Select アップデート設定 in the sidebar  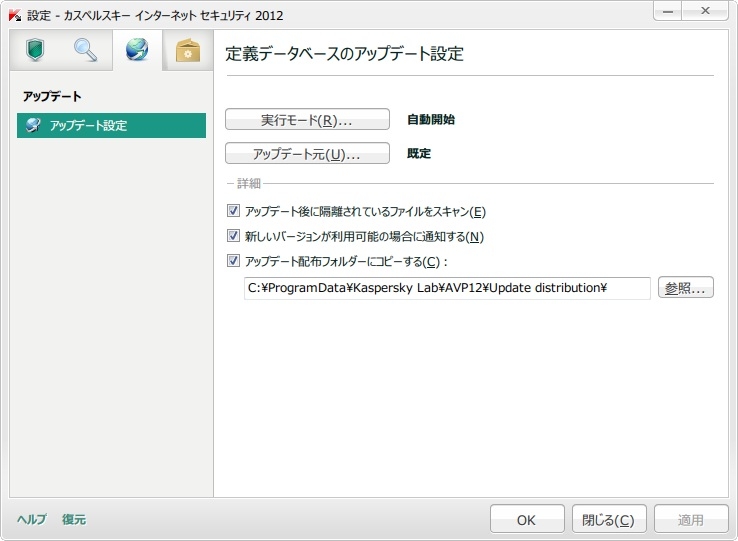pyautogui.click(x=112, y=125)
